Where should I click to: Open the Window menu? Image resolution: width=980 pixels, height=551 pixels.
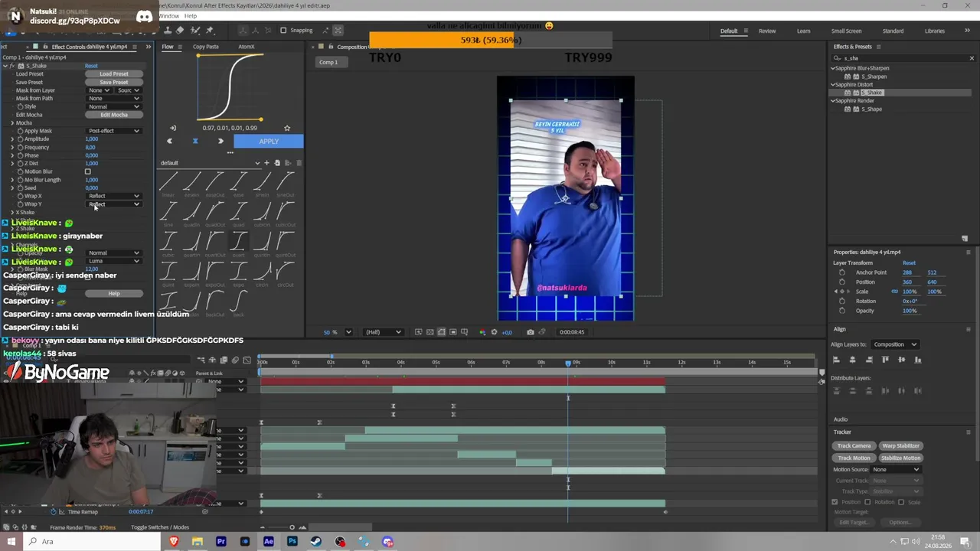point(168,16)
